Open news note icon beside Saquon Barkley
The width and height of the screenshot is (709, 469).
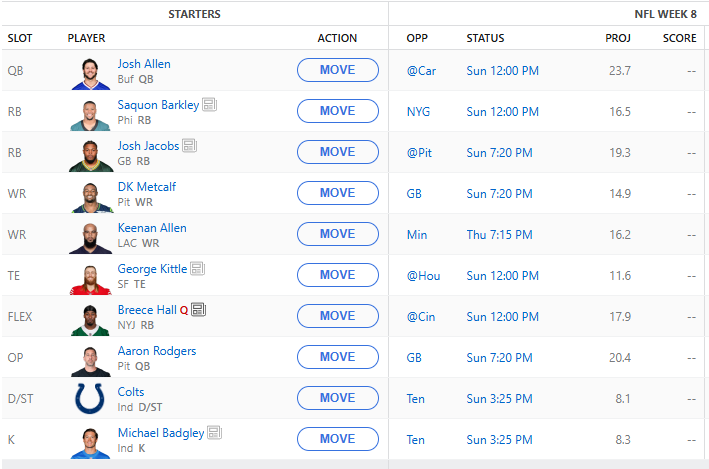tap(209, 105)
